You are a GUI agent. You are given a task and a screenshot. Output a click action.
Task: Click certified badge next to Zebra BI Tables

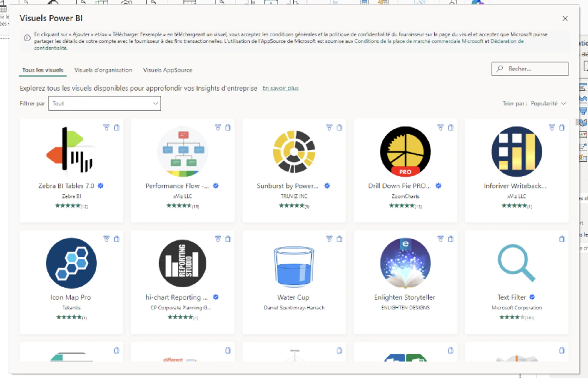pos(101,186)
